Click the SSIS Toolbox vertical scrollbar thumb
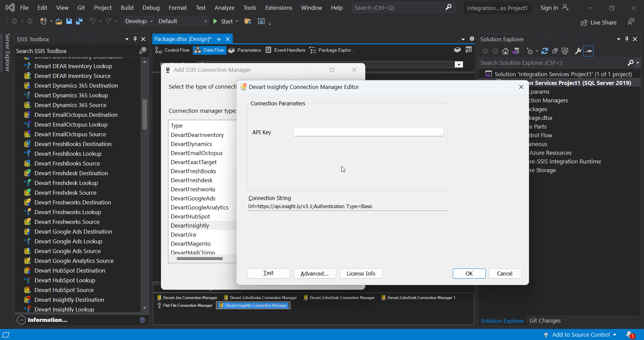The height and width of the screenshot is (340, 644). click(x=145, y=114)
